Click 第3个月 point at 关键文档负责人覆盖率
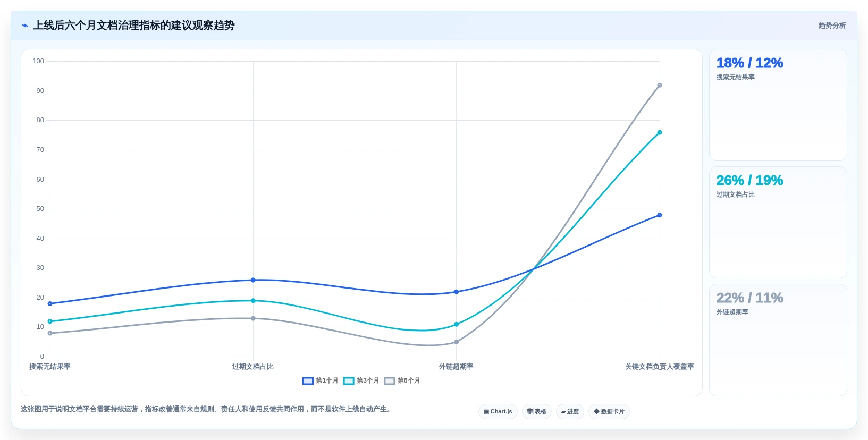868x440 pixels. pyautogui.click(x=660, y=133)
